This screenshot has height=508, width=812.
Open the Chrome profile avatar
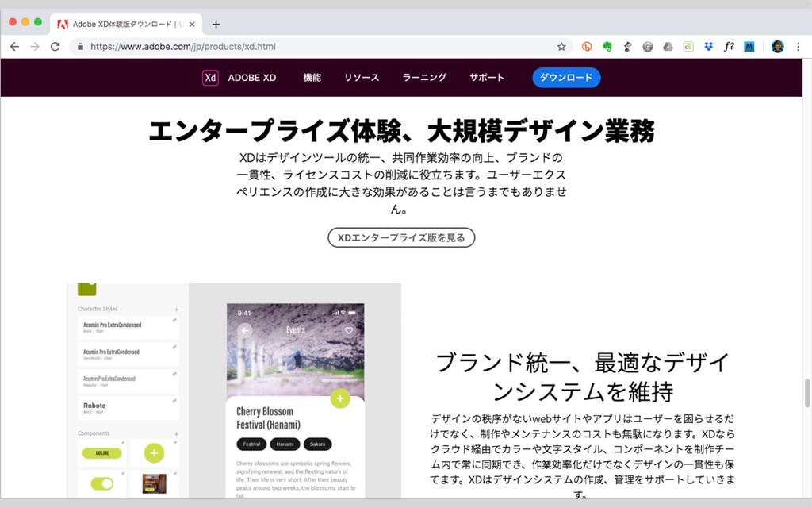point(777,47)
